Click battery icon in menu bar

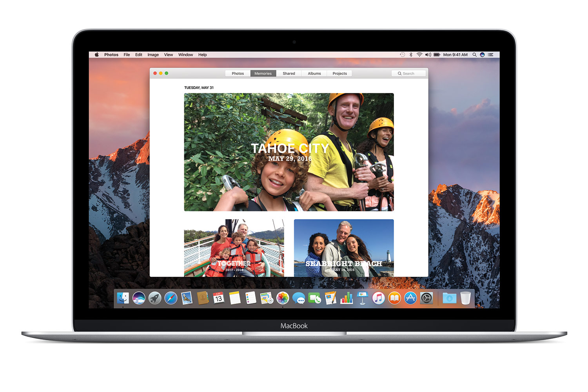437,55
